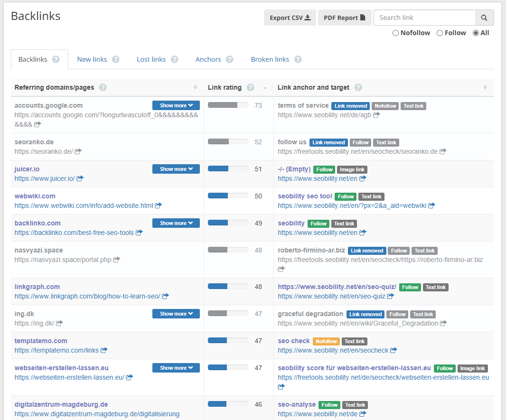Viewport: 506px width, 420px height.
Task: Open external icon for webseiten-erstellen-lassen.eu referring URL
Action: tap(130, 377)
